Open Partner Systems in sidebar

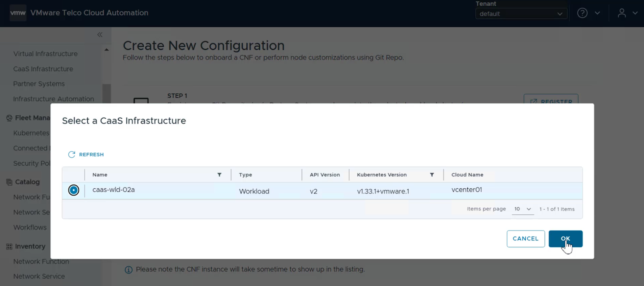point(39,84)
